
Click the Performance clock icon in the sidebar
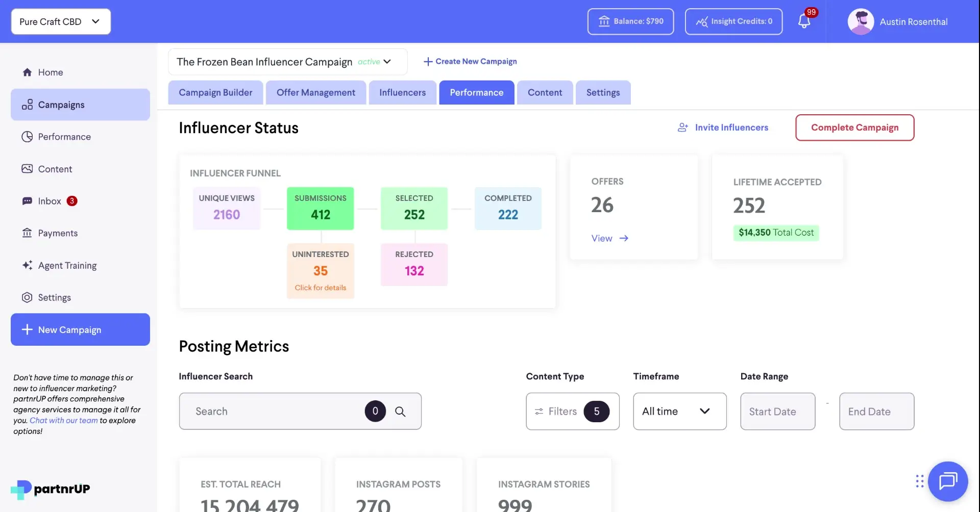pyautogui.click(x=28, y=137)
